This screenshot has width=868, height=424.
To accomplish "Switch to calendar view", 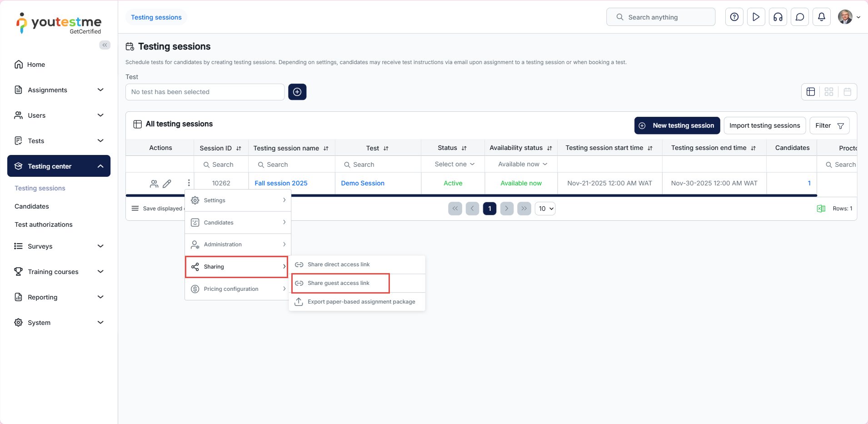I will [847, 92].
